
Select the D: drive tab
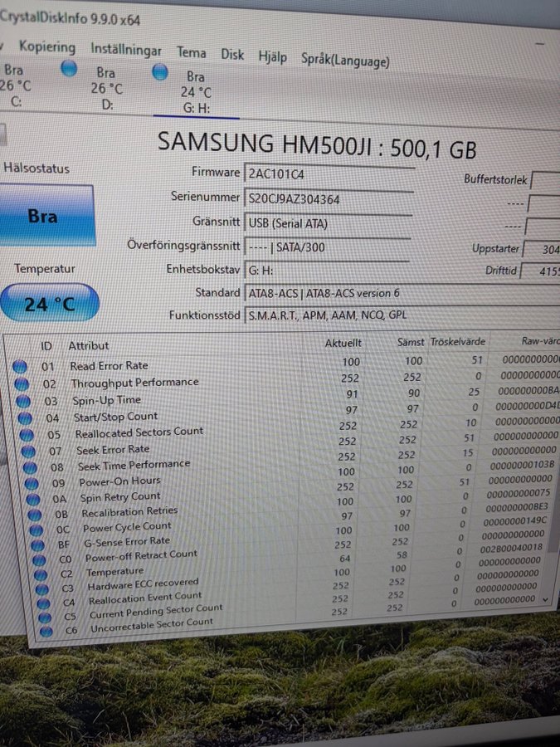tap(107, 89)
